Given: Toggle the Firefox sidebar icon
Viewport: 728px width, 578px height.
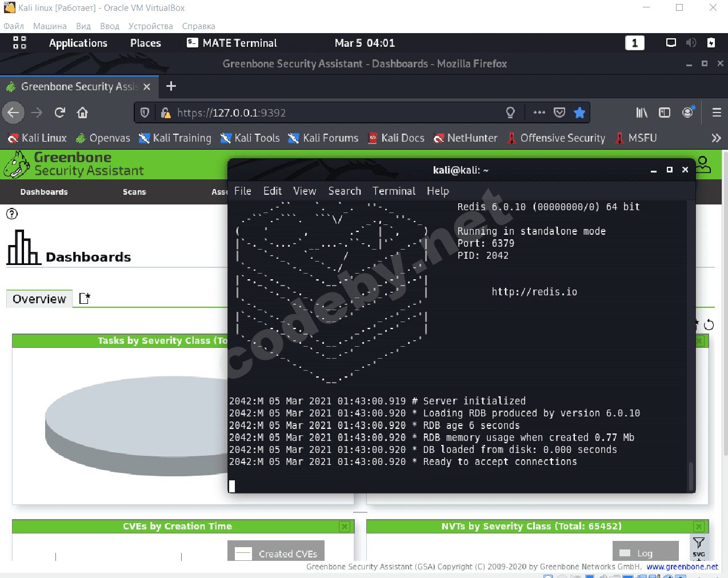Looking at the screenshot, I should [665, 113].
